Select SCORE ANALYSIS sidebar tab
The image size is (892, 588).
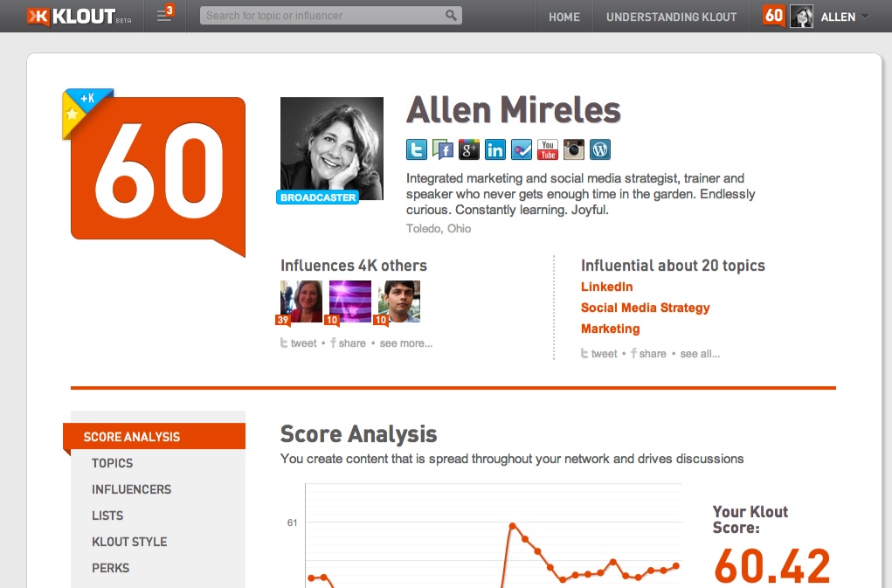click(154, 437)
